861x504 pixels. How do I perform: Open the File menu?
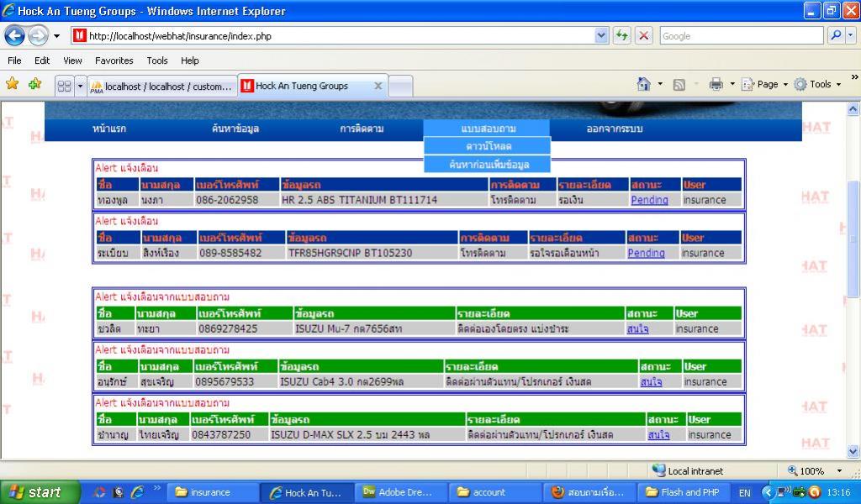(x=15, y=60)
